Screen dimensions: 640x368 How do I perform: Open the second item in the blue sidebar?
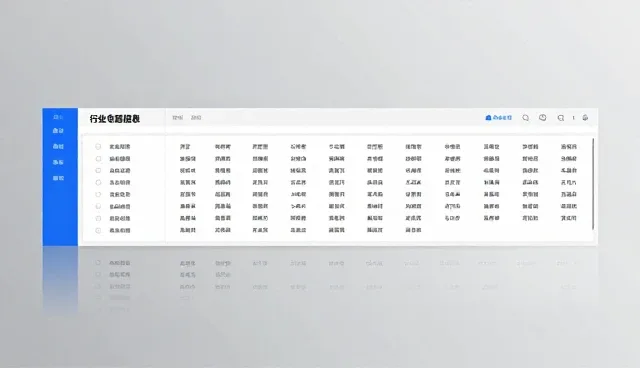coord(58,131)
